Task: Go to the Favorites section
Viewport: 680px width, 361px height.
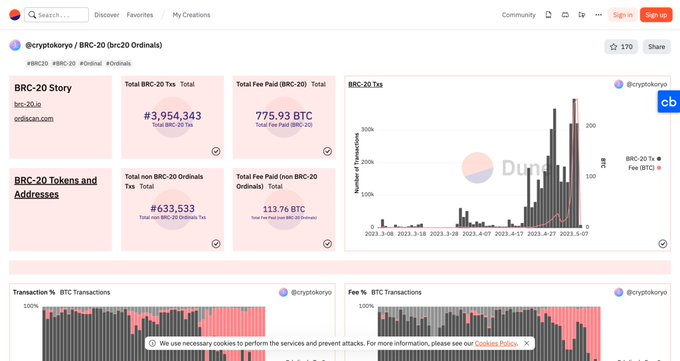Action: pos(140,15)
